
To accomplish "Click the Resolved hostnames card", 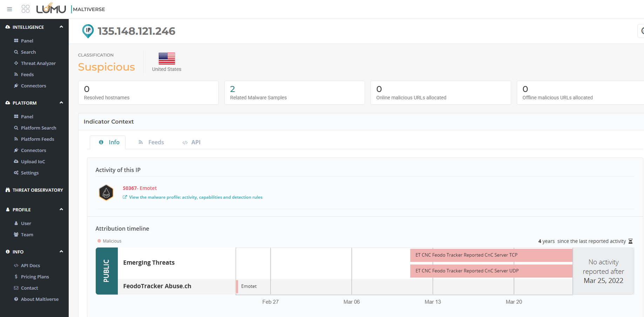I will pos(148,93).
